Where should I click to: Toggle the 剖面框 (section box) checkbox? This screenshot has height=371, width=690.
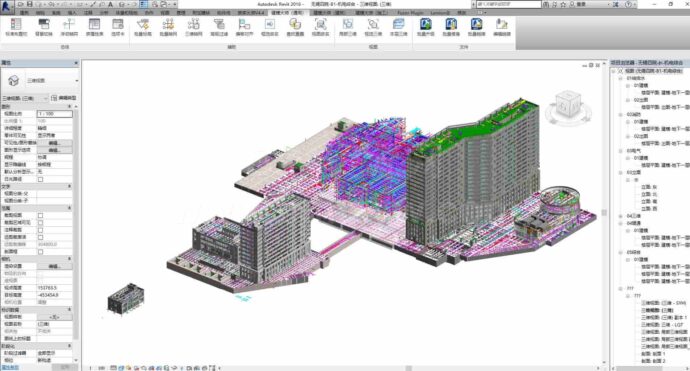(40, 252)
